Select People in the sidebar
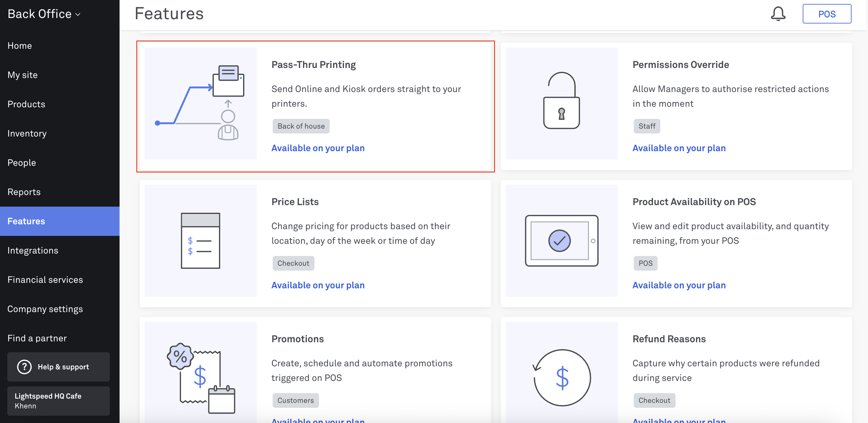868x423 pixels. click(x=60, y=163)
